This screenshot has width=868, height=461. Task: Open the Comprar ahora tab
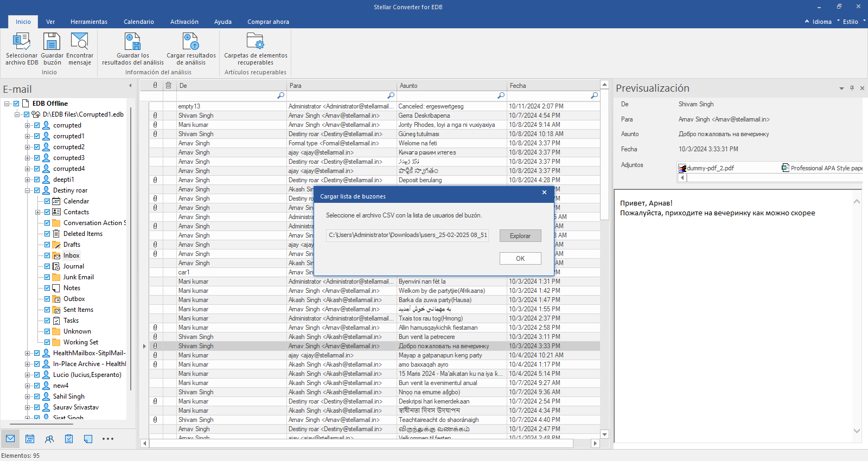[x=268, y=22]
